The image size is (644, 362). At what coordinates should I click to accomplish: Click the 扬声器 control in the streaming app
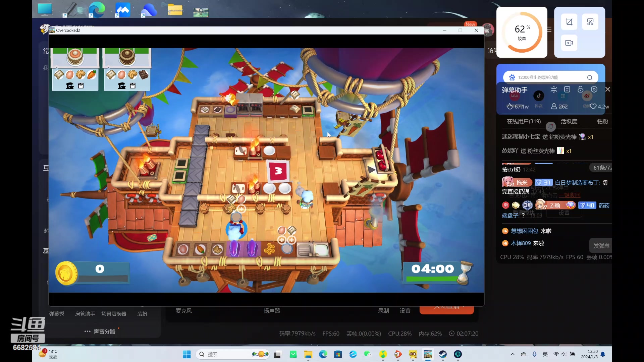click(x=272, y=311)
